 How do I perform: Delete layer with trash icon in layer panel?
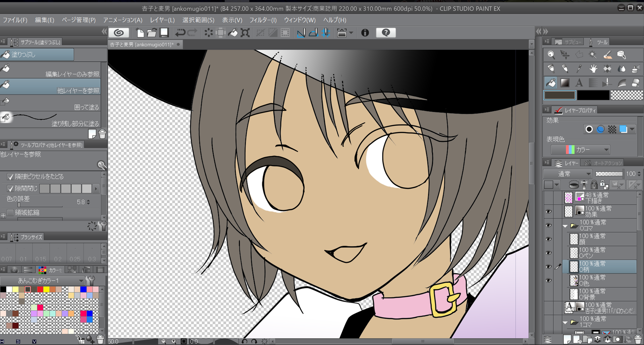638,339
